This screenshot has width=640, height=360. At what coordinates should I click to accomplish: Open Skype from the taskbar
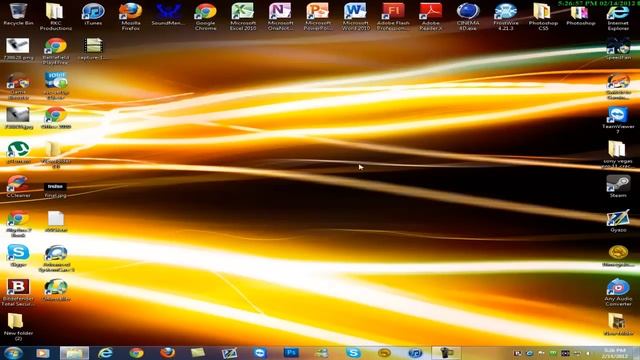point(353,353)
